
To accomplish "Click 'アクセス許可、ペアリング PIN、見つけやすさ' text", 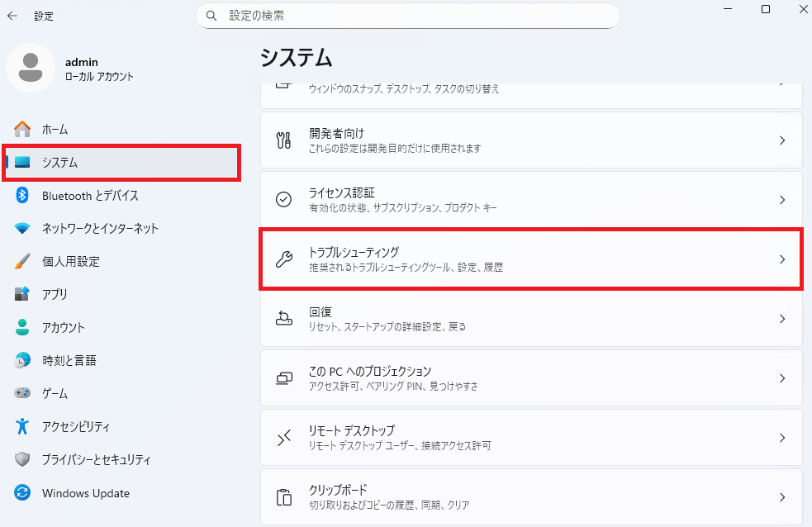I will [393, 387].
